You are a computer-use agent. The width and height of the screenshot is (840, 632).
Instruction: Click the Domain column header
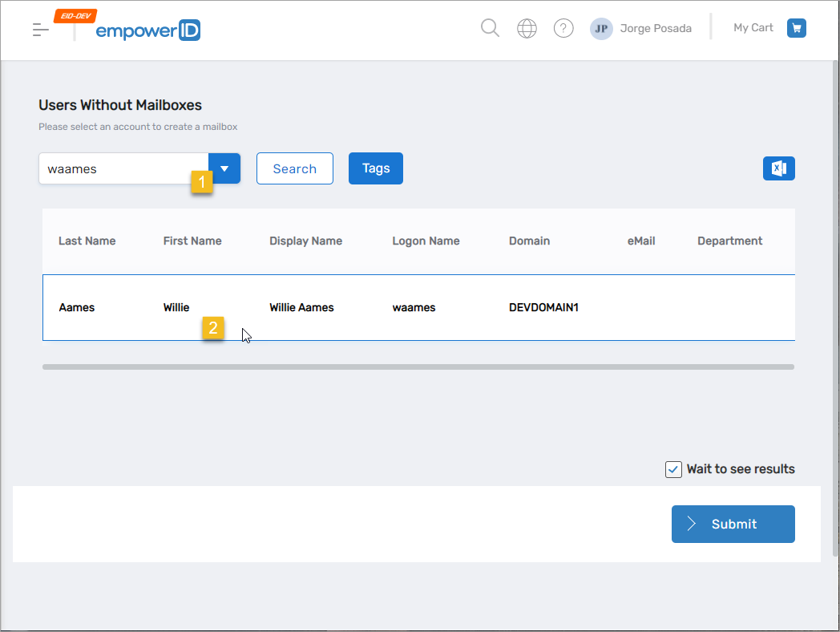529,241
